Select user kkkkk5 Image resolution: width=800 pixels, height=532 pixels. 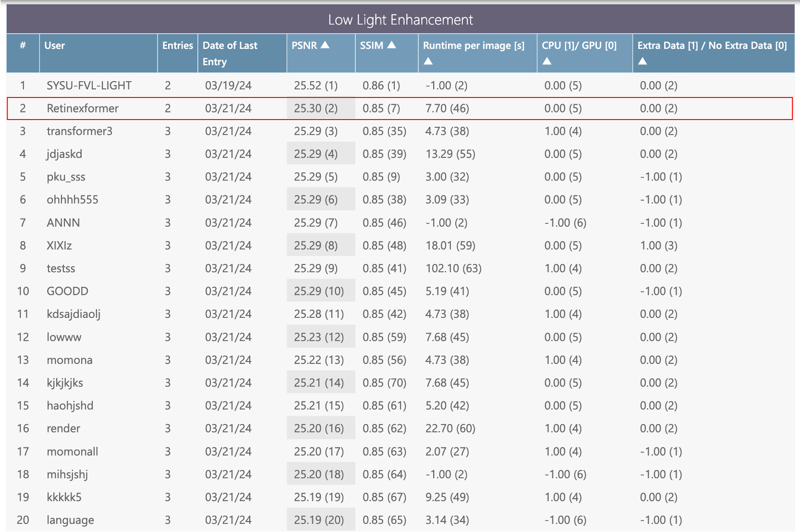64,497
